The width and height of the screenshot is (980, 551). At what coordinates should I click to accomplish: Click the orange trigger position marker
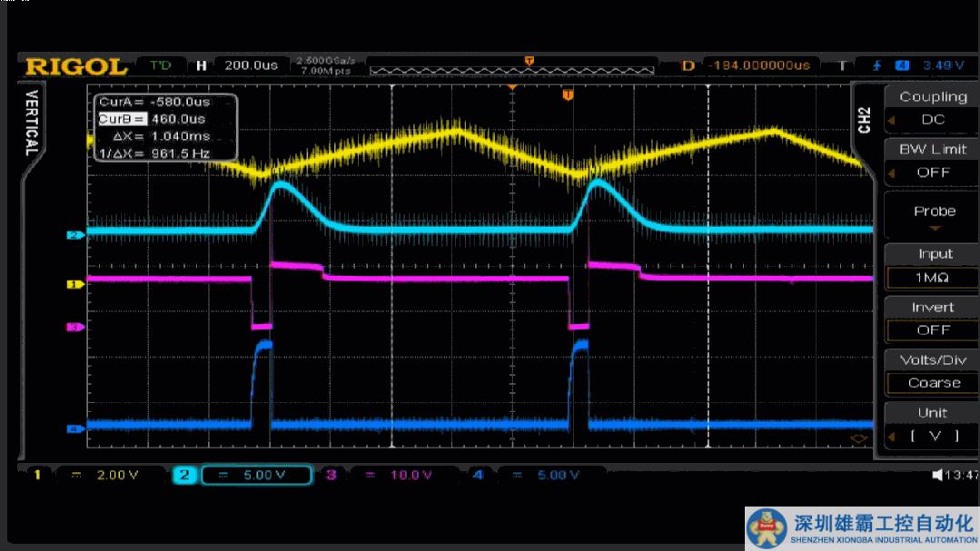coord(568,94)
